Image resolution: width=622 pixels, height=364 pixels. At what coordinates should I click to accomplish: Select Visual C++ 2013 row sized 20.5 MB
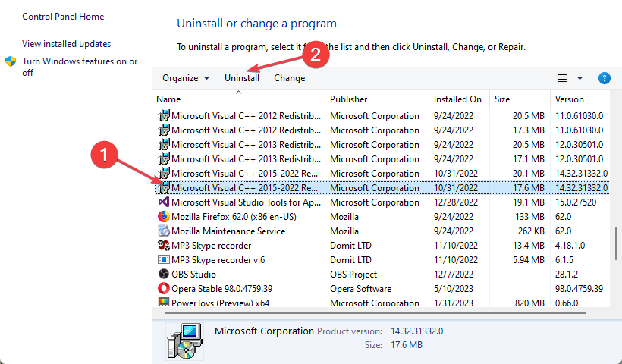(x=382, y=145)
